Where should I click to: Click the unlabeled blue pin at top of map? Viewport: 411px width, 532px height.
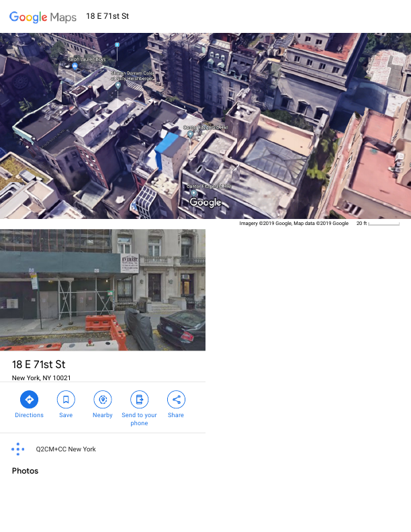pos(117,45)
